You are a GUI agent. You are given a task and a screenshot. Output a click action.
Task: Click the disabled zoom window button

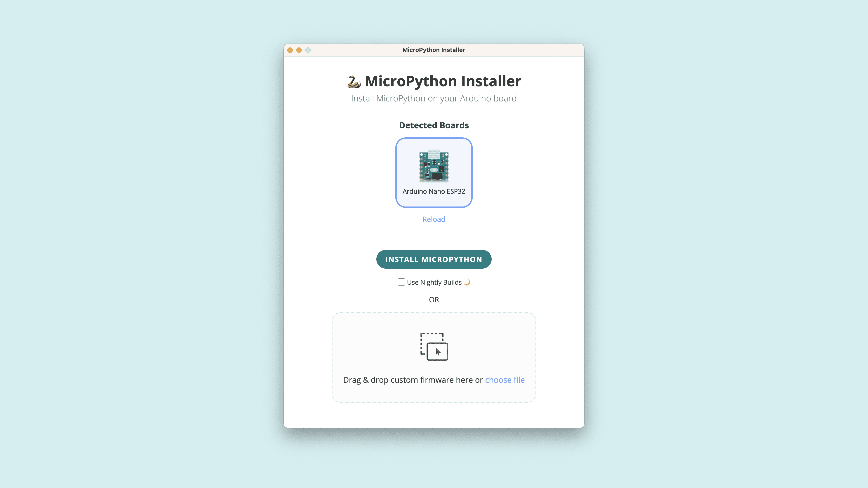pyautogui.click(x=308, y=50)
